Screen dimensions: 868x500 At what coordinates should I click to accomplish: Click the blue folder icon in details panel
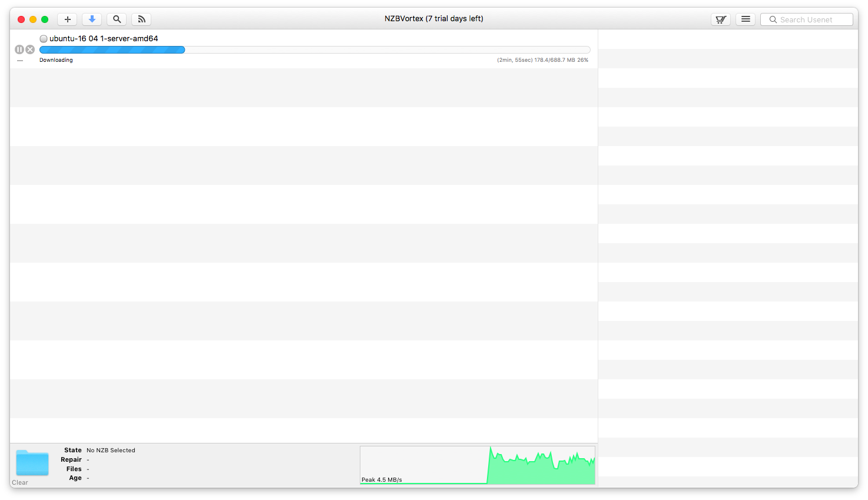(x=32, y=463)
